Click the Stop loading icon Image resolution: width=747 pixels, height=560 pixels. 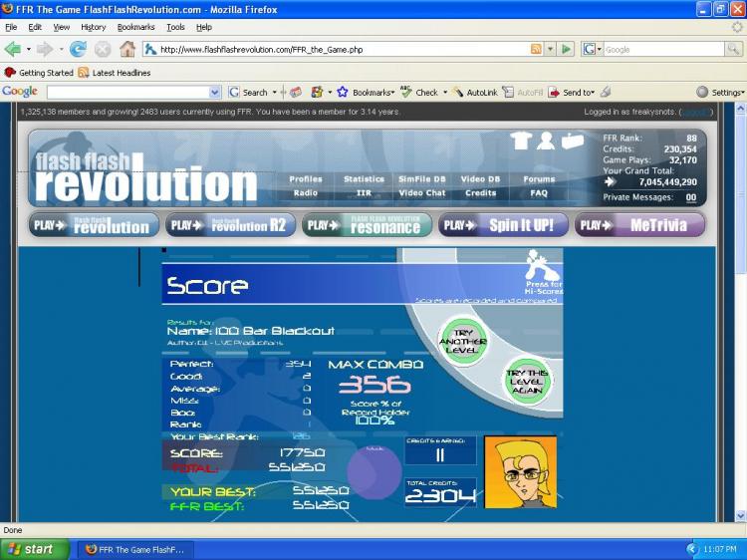point(103,49)
